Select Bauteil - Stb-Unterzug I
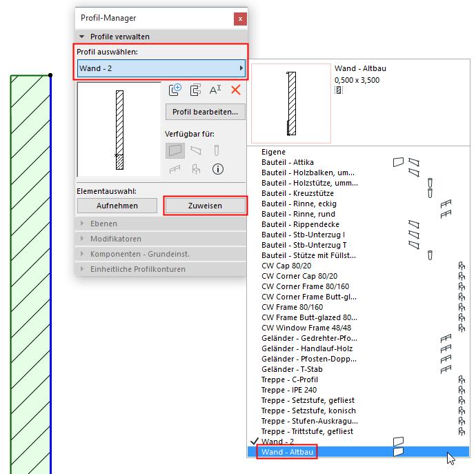This screenshot has width=476, height=474. click(358, 235)
